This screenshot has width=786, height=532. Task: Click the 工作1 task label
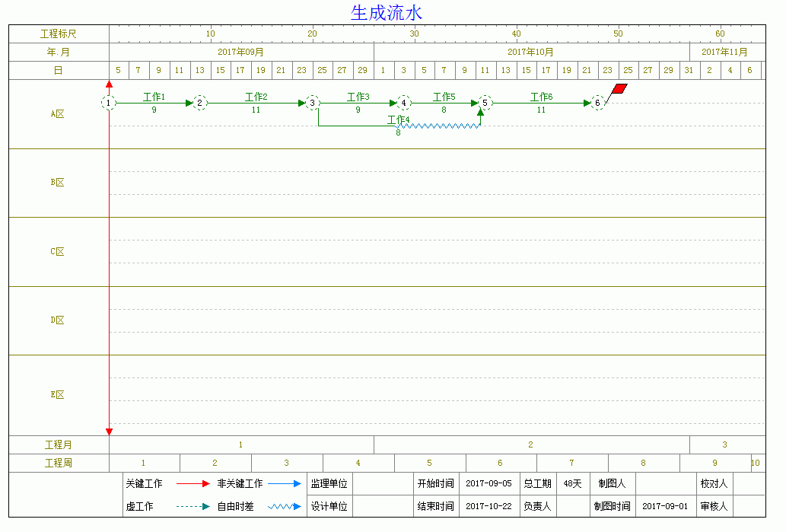154,97
